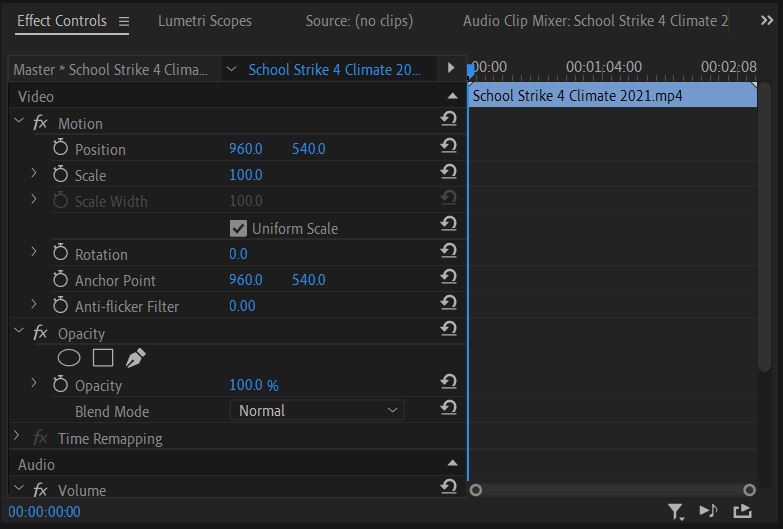783x529 pixels.
Task: Click the left handle of the timeline zoom scrollbar
Action: pos(476,490)
